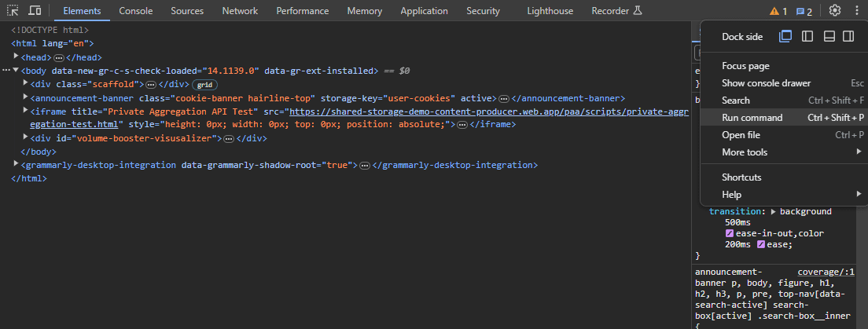
Task: Click ellipsis inside announcement-banner element
Action: pos(504,98)
